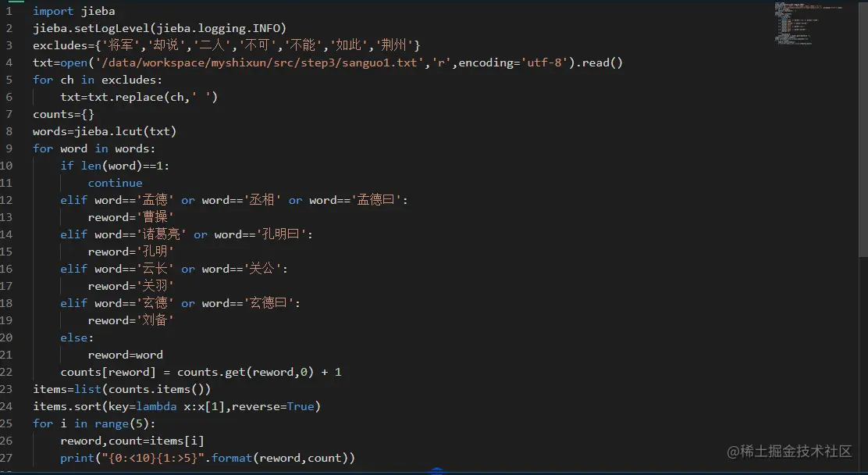The image size is (868, 475).
Task: Click the '玄德曰' string literal
Action: [269, 303]
